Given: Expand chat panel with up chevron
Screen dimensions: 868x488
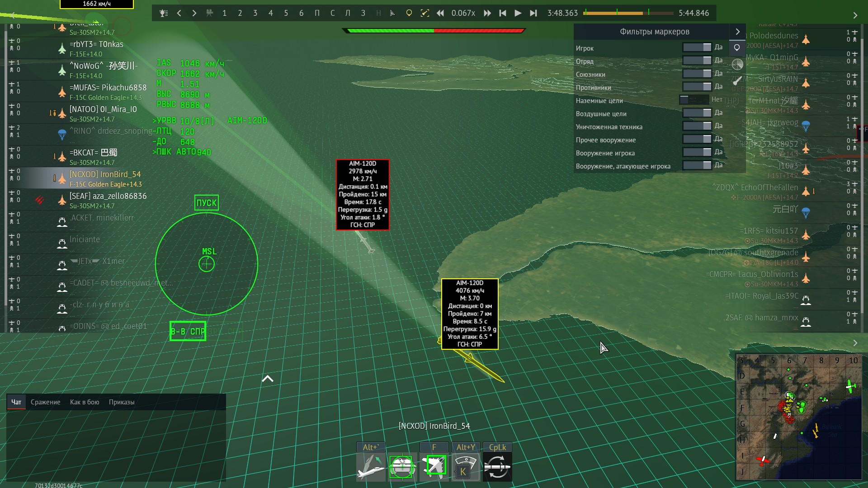Looking at the screenshot, I should 268,379.
